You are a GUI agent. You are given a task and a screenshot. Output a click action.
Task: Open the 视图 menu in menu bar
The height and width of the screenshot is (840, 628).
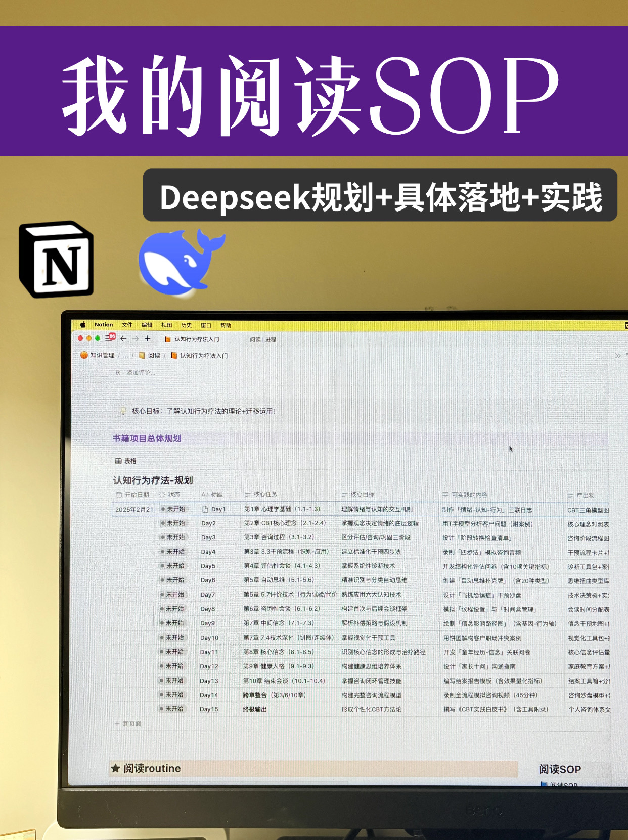pyautogui.click(x=166, y=325)
